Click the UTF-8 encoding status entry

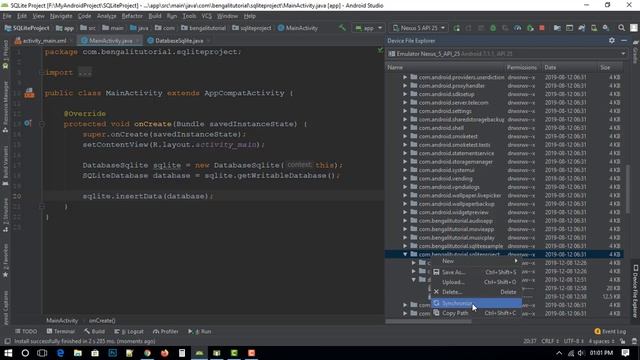pos(573,341)
